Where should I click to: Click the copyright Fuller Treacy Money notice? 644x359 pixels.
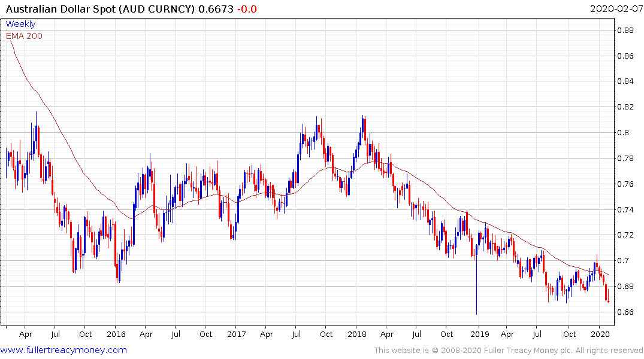[x=509, y=351]
